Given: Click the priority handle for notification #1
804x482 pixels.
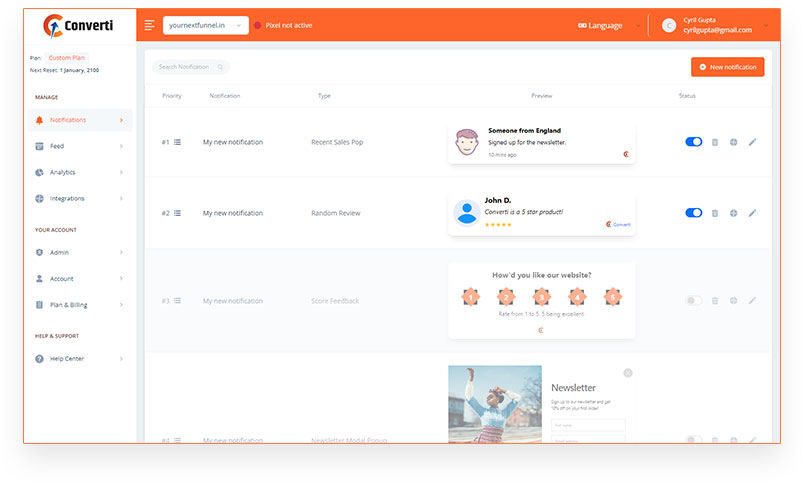Looking at the screenshot, I should pos(177,142).
